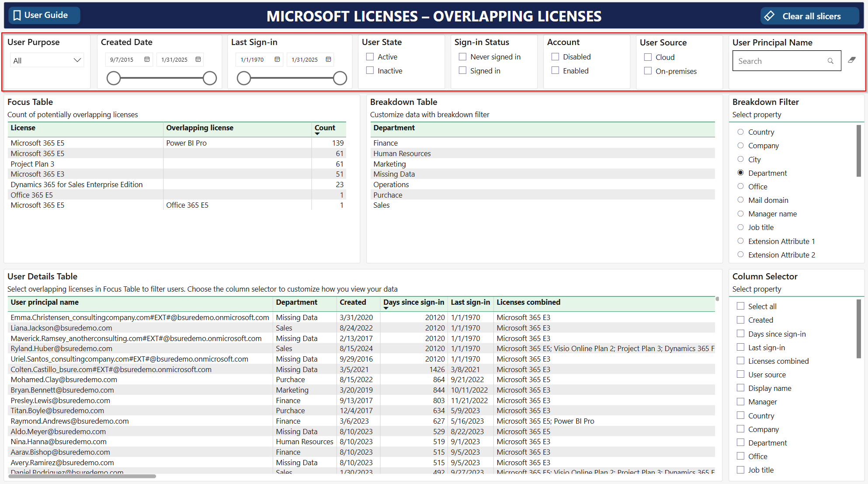Click the Clear all slicers eraser icon
This screenshot has width=868, height=484.
[770, 16]
